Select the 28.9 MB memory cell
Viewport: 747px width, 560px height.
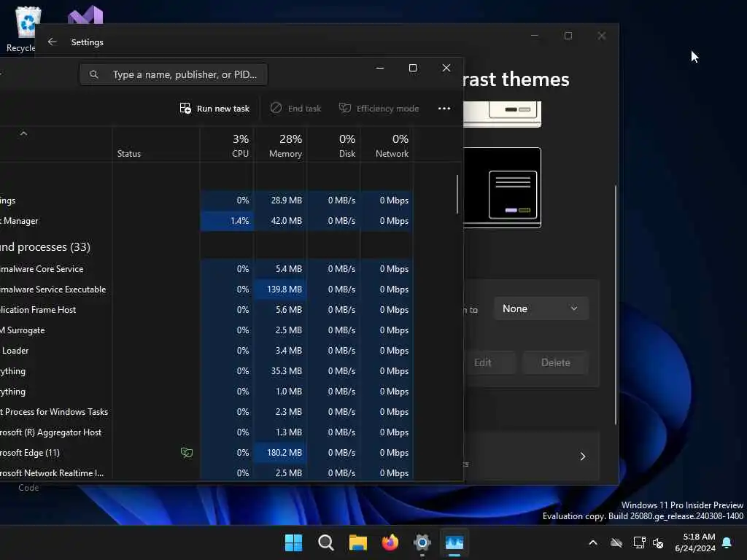[280, 201]
